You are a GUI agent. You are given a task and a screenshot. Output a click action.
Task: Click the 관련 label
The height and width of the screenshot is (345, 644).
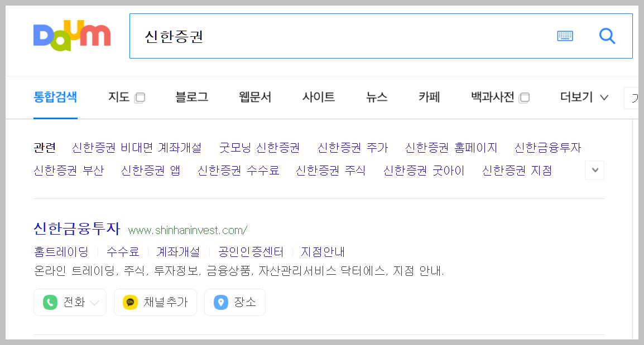[x=44, y=148]
